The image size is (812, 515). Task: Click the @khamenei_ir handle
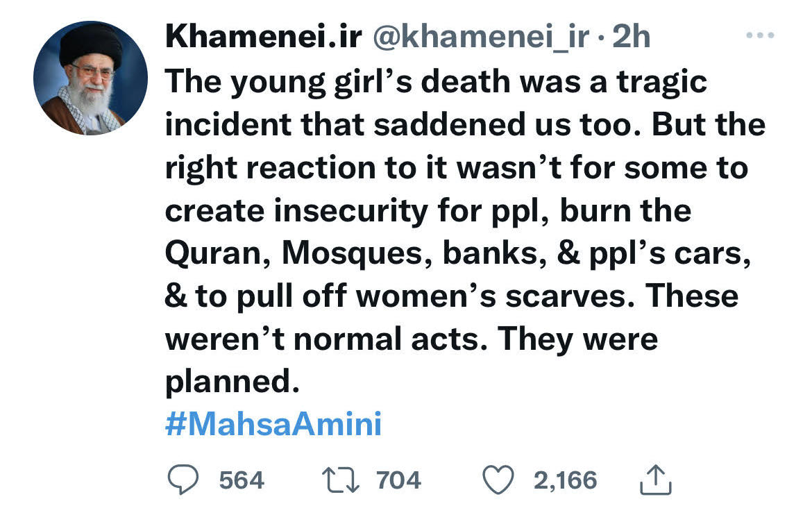[481, 37]
